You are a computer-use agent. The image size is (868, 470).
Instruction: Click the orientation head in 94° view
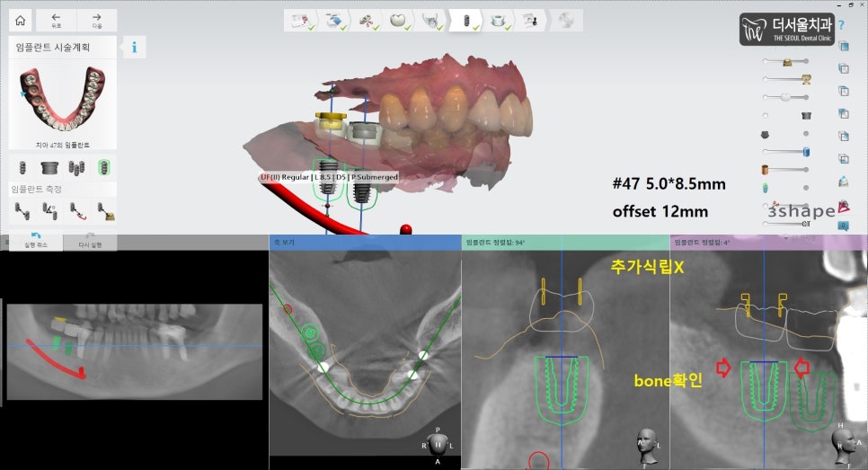pos(647,447)
